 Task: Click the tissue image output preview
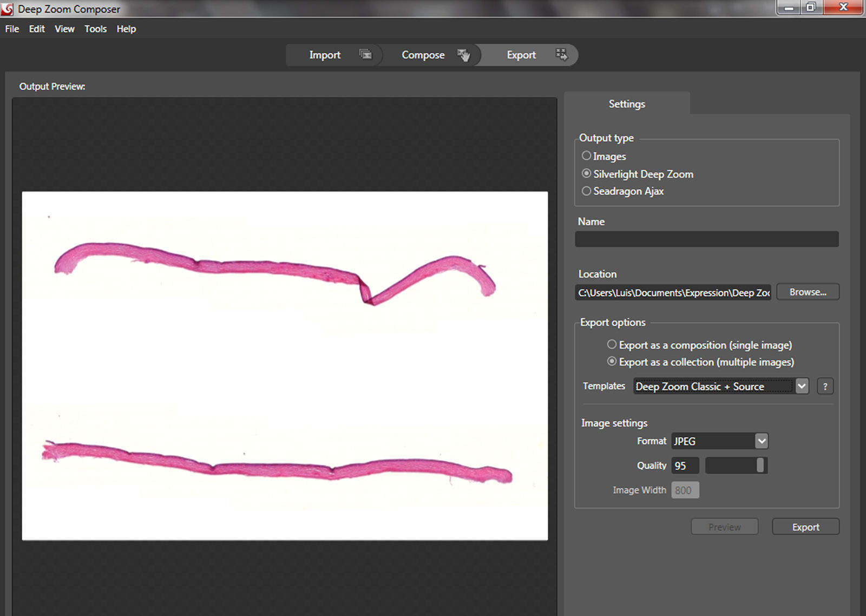tap(285, 365)
